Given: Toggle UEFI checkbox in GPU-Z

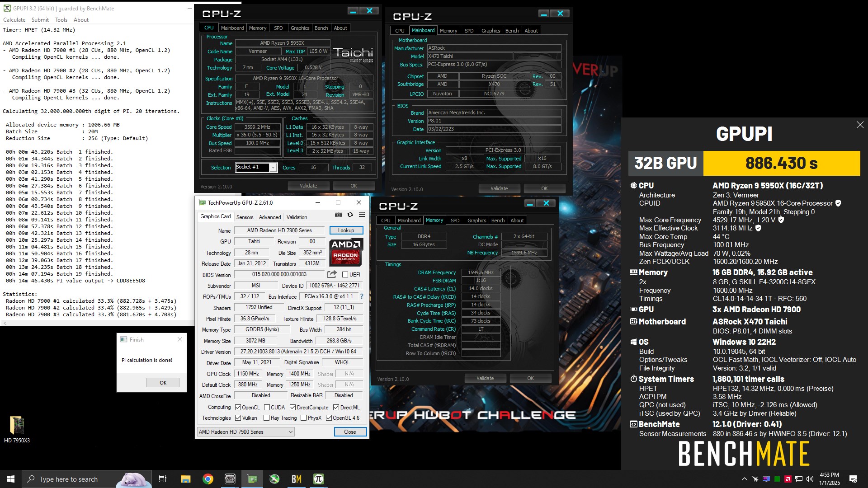Looking at the screenshot, I should coord(345,275).
